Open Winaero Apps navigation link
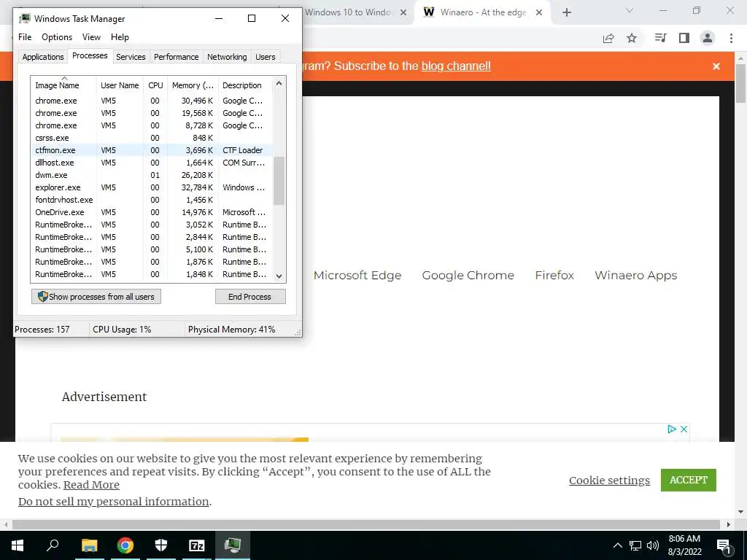The height and width of the screenshot is (560, 747). pyautogui.click(x=635, y=275)
